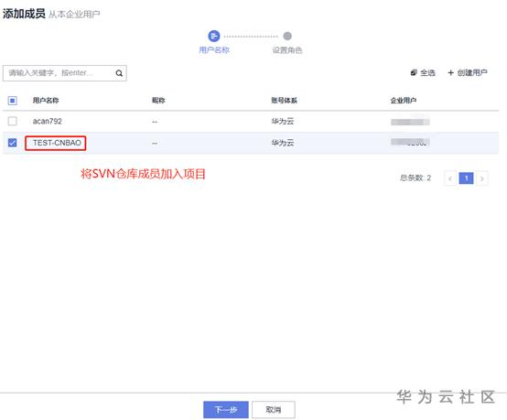
Task: Click the 账号体系 column header
Action: 285,101
